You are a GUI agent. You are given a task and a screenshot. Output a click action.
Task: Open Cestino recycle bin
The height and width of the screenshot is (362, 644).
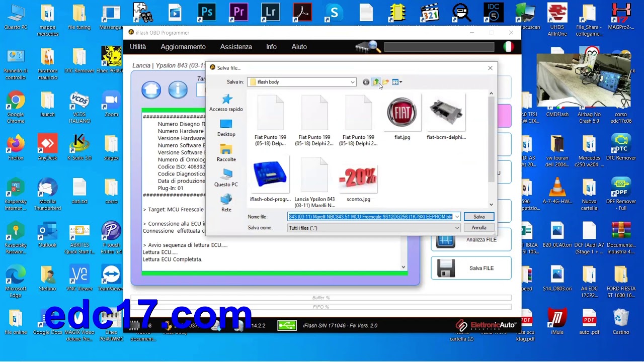coord(621,322)
